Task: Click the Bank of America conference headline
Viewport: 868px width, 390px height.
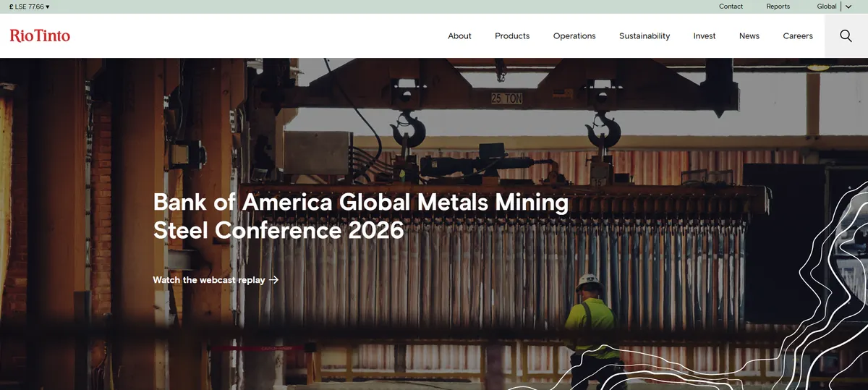Action: 361,216
